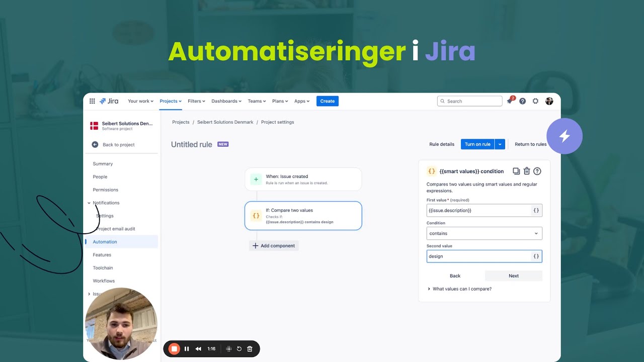Click Turn on rule button
This screenshot has width=644, height=362.
tap(477, 144)
